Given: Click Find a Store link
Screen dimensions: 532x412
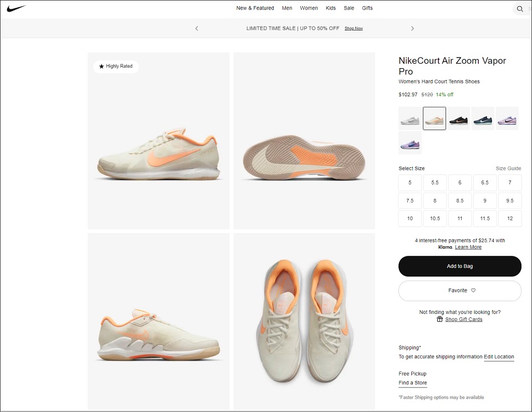Looking at the screenshot, I should click(412, 383).
